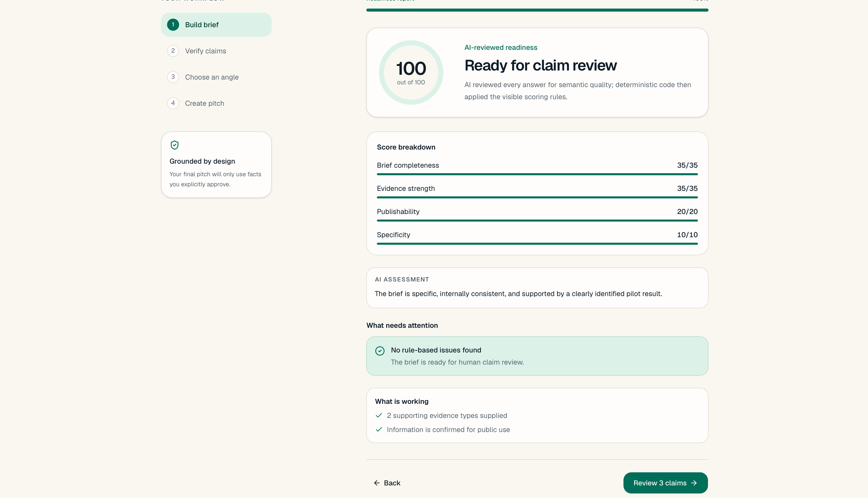Click the readiness report progress bar
This screenshot has height=498, width=868.
pos(537,10)
